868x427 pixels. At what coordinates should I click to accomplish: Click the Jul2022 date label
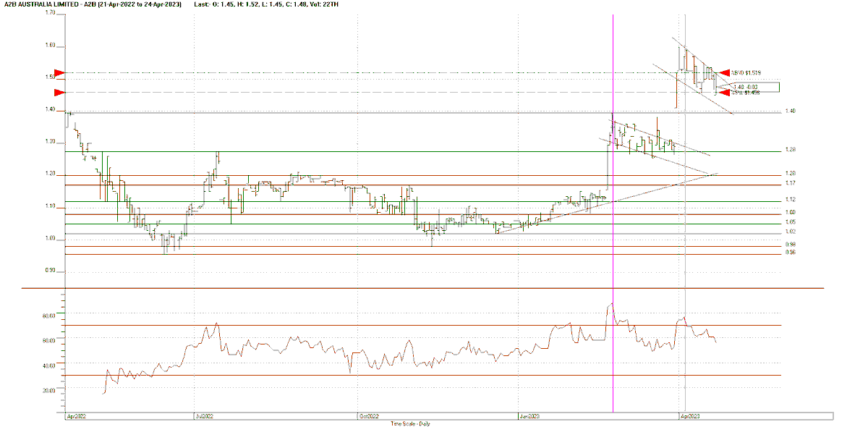coord(203,418)
